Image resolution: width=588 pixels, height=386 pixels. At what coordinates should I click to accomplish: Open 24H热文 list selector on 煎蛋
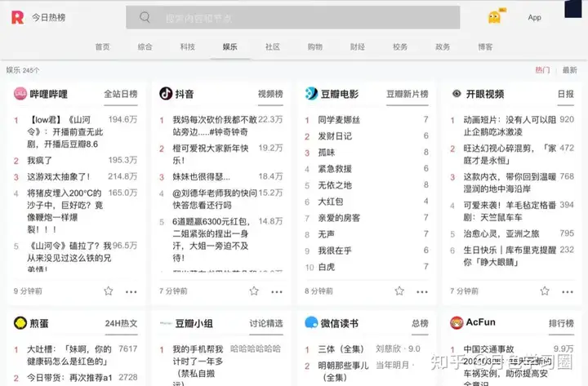(x=121, y=323)
